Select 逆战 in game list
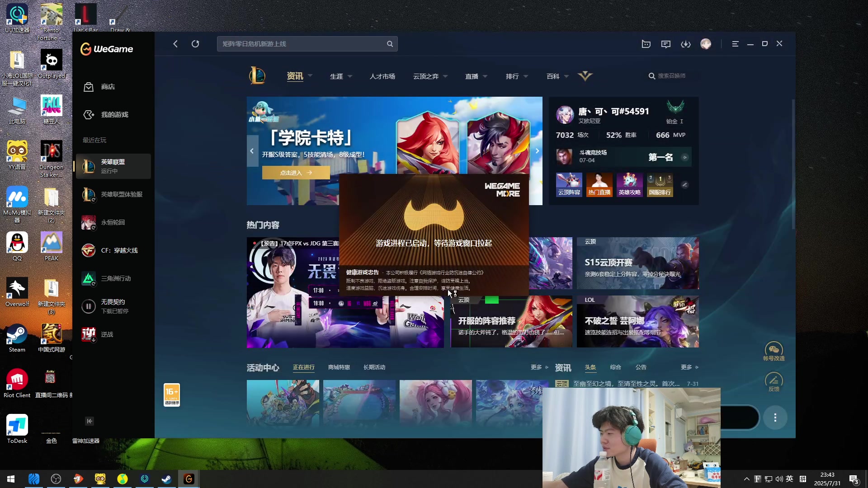 [x=113, y=334]
